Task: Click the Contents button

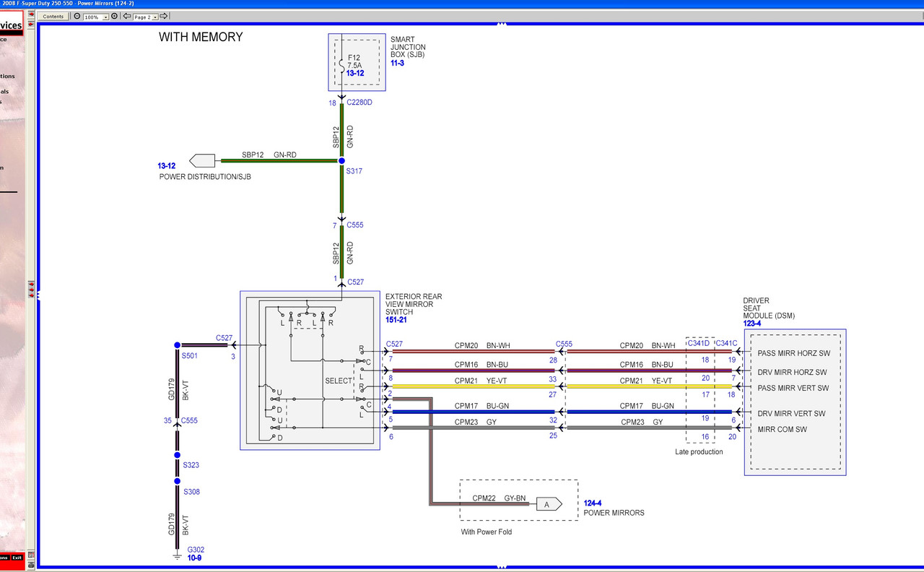Action: [53, 17]
